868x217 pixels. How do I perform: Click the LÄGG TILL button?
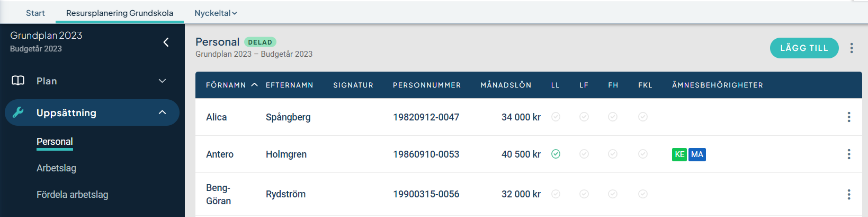click(x=804, y=48)
